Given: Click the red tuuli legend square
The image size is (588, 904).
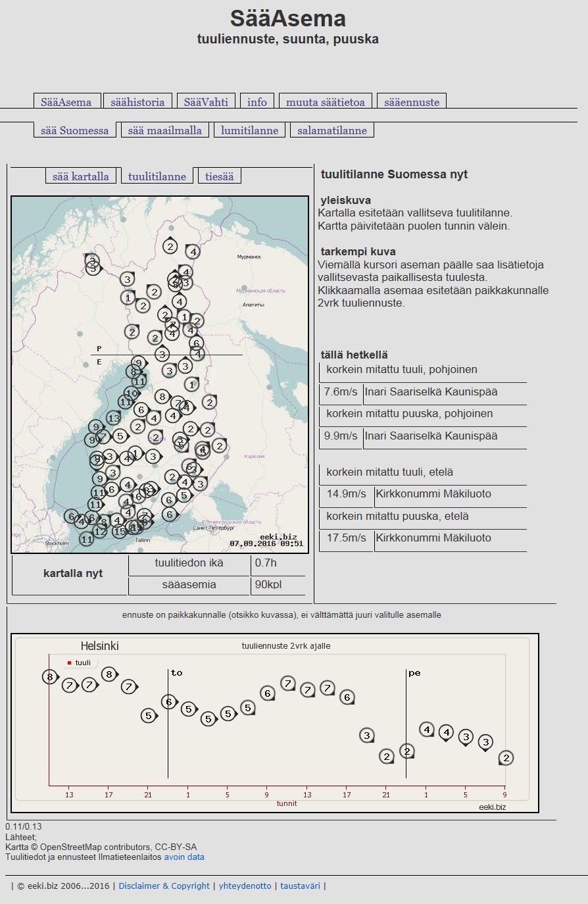Looking at the screenshot, I should [x=69, y=663].
